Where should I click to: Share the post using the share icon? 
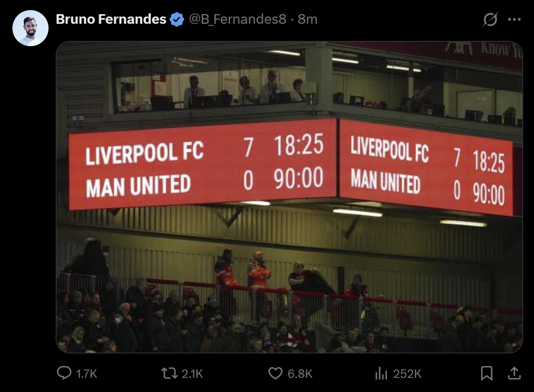[x=513, y=373]
